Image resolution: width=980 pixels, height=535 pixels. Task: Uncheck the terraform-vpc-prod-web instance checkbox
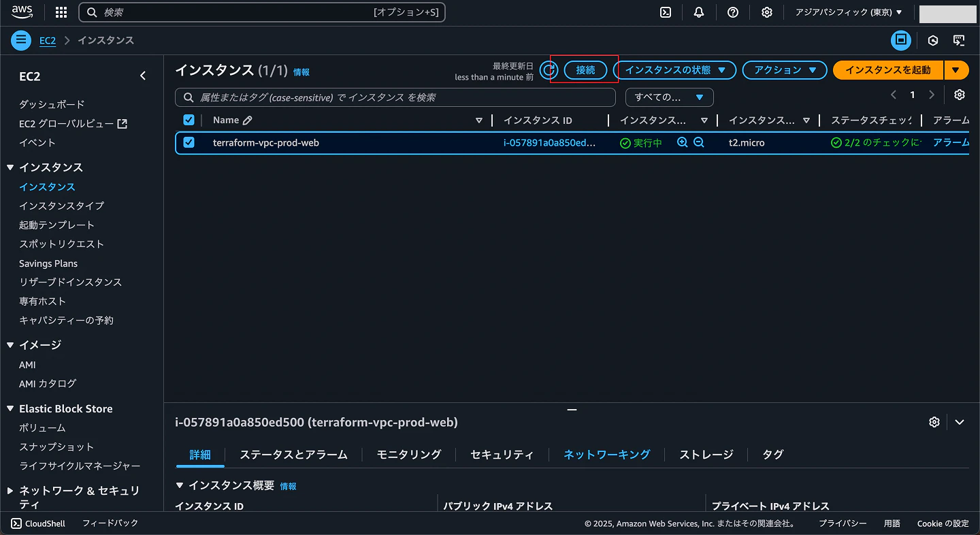point(189,142)
